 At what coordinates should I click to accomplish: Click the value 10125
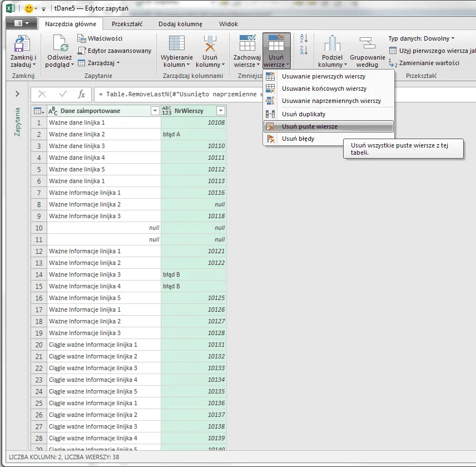coord(216,298)
